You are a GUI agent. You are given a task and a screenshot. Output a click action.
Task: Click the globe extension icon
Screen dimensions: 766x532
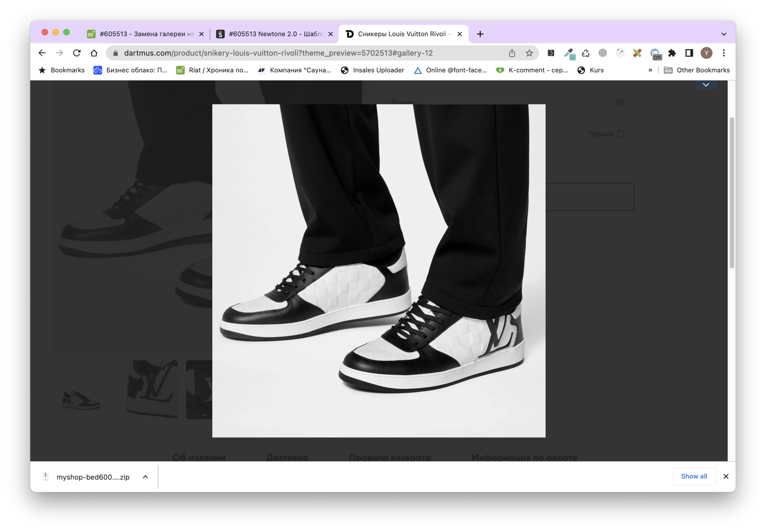[603, 53]
